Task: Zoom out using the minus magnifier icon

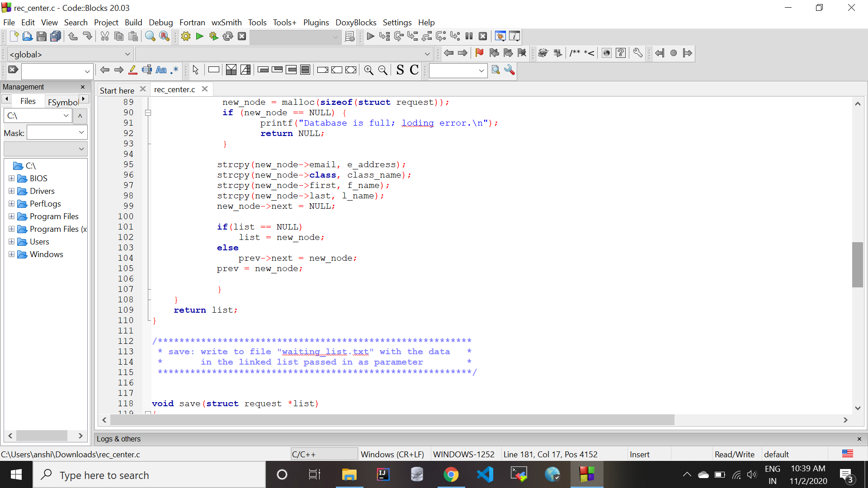Action: (x=382, y=70)
